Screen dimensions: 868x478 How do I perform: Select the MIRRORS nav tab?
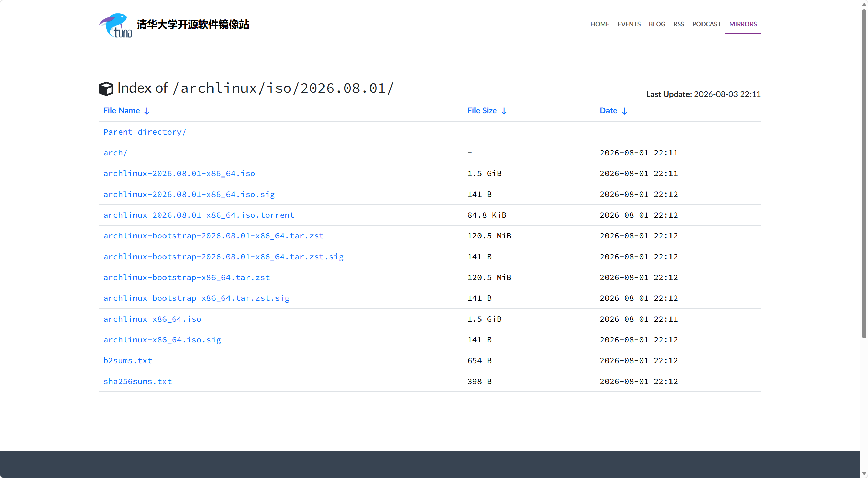743,24
